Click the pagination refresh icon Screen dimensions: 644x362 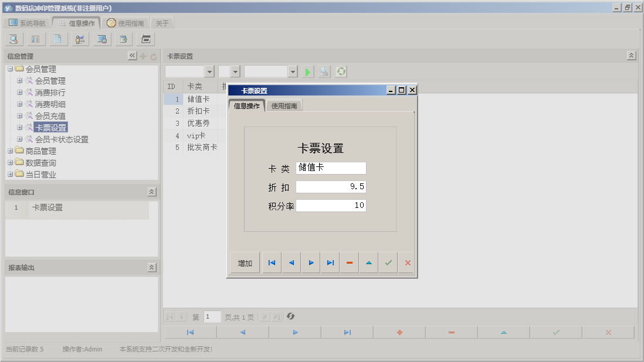tap(290, 317)
